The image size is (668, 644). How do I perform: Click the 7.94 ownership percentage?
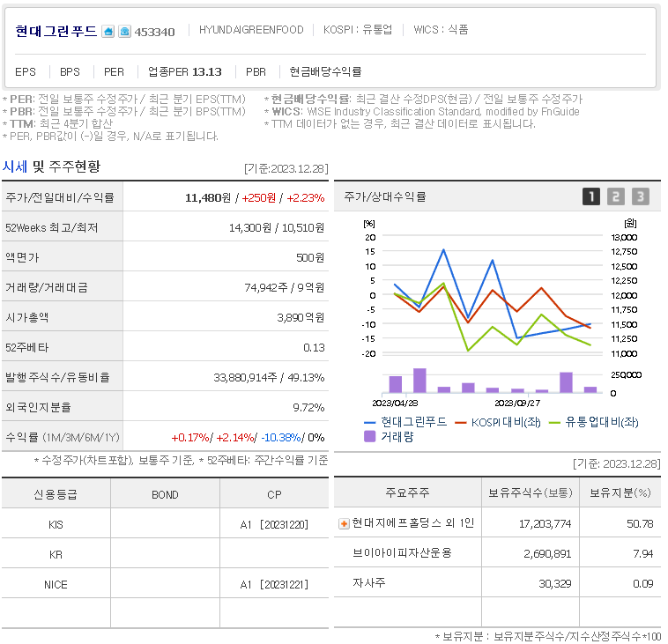click(643, 554)
